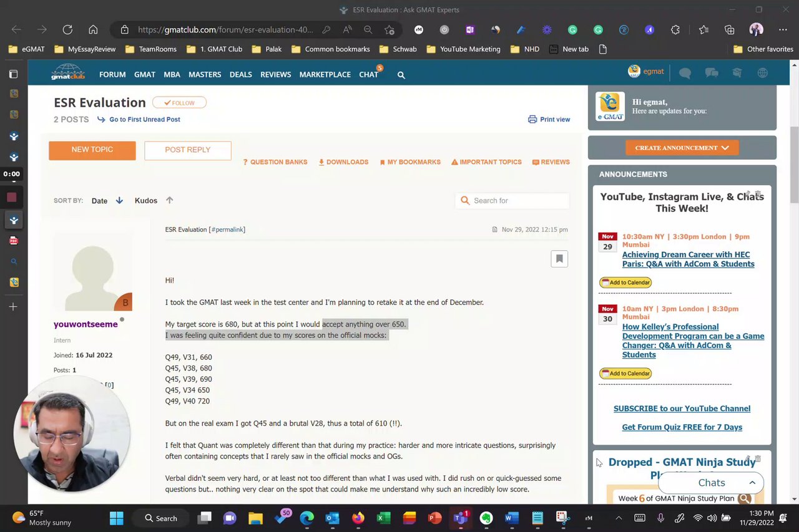Open browser settings three-dots menu
This screenshot has height=532, width=799.
tap(783, 29)
